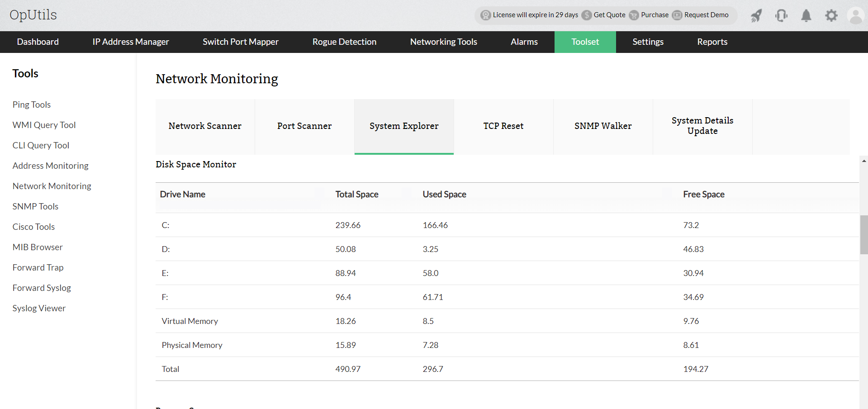Click the gear settings icon

coord(831,16)
